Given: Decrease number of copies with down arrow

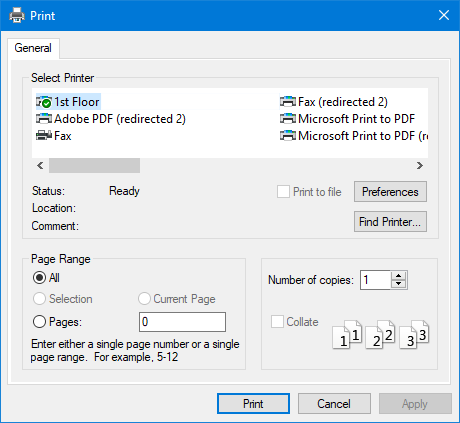Looking at the screenshot, I should pyautogui.click(x=399, y=284).
